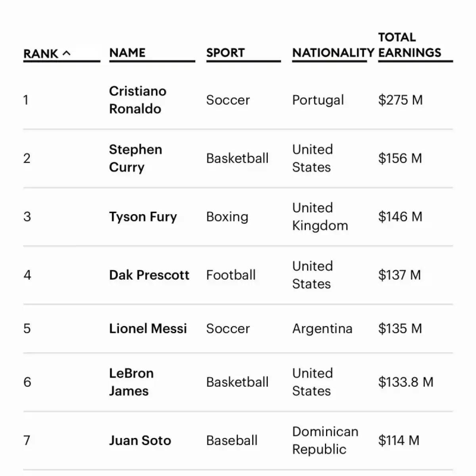Click Ronaldo's $275 M earnings cell
Screen dimensions: 476x476
pyautogui.click(x=400, y=100)
